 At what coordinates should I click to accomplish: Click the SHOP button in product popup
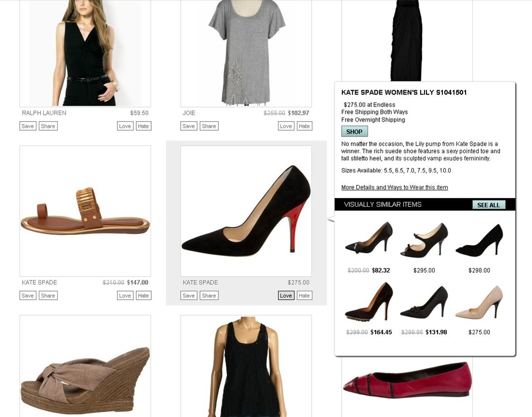354,131
